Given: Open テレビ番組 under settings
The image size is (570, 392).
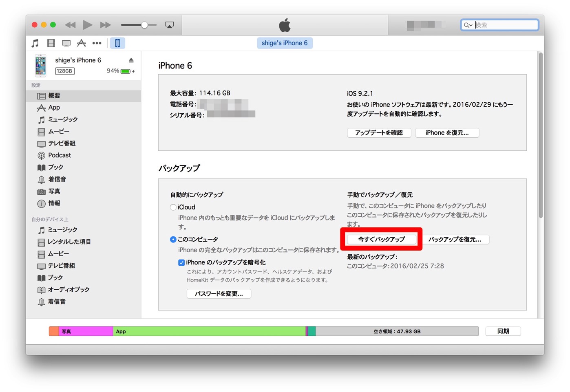Looking at the screenshot, I should [84, 143].
